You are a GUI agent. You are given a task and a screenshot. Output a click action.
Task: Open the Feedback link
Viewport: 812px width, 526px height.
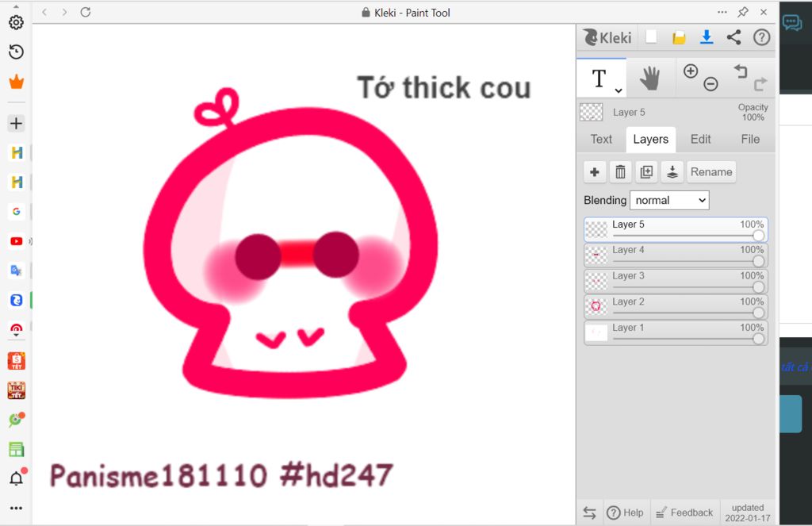pyautogui.click(x=684, y=513)
